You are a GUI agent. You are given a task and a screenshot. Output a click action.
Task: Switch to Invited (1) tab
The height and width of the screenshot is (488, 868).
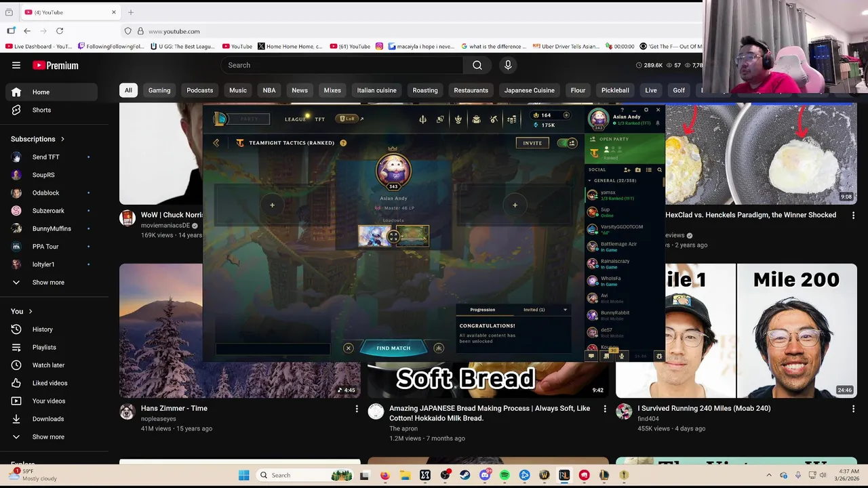[534, 310]
